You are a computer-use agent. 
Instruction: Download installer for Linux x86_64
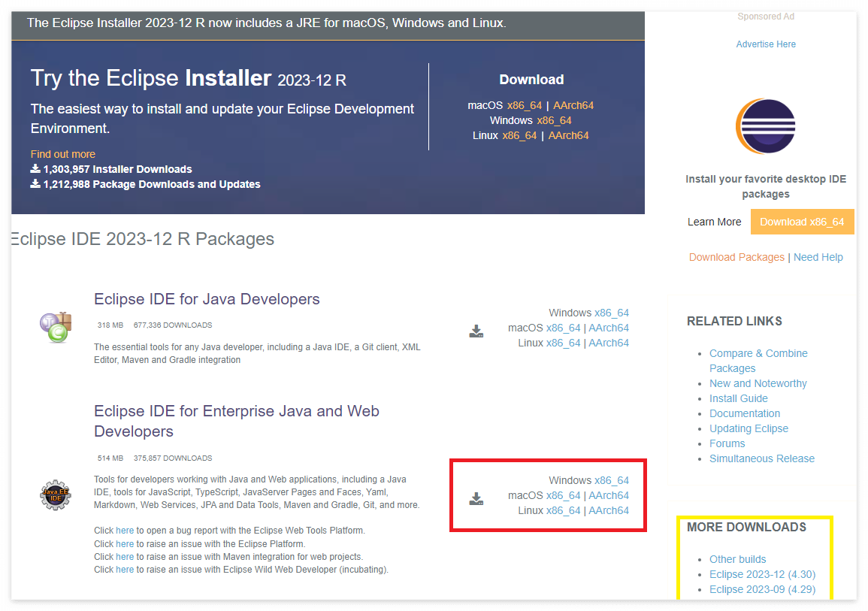point(519,135)
